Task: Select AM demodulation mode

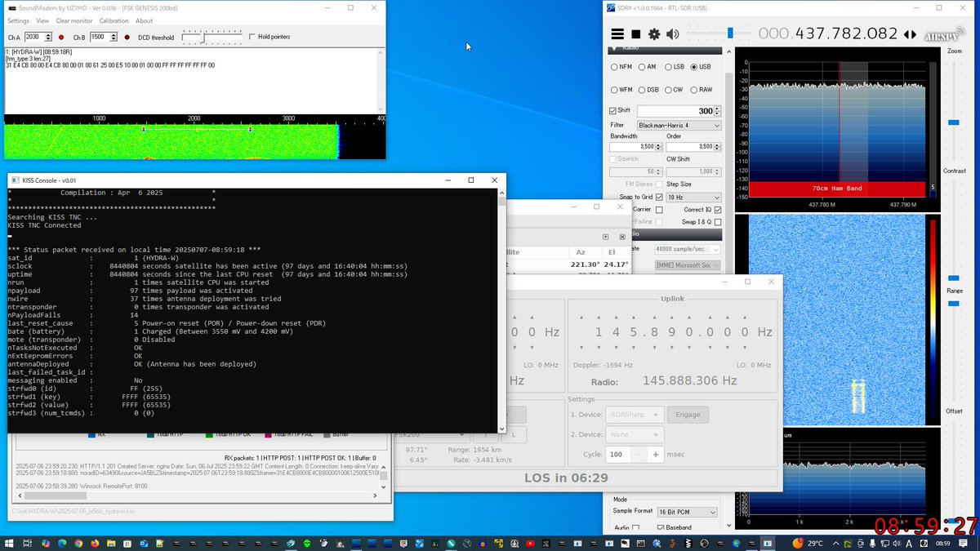Action: 646,67
